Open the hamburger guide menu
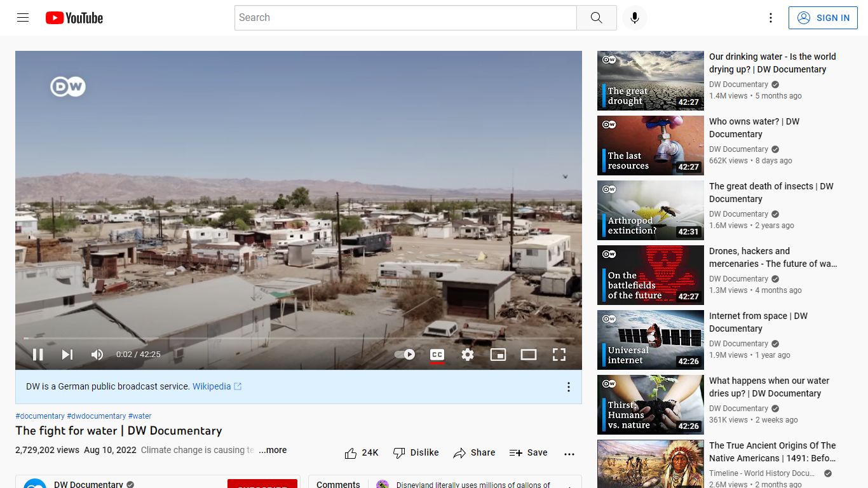Image resolution: width=868 pixels, height=488 pixels. click(23, 18)
